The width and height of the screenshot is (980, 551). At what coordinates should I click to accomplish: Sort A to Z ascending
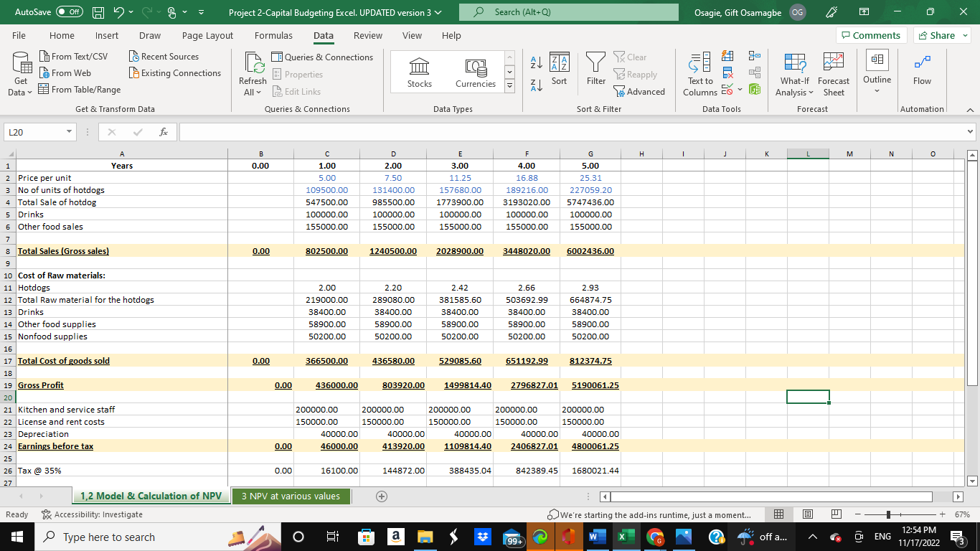click(x=538, y=62)
